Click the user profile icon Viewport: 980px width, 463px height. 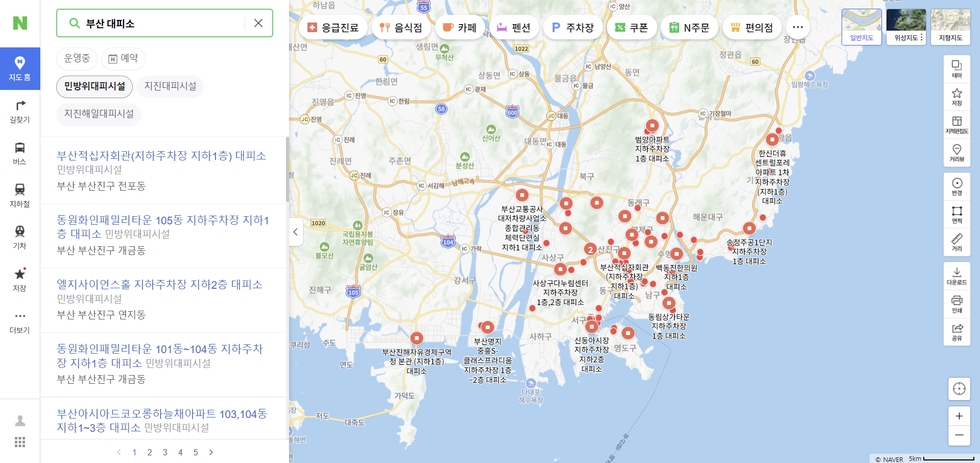[20, 421]
